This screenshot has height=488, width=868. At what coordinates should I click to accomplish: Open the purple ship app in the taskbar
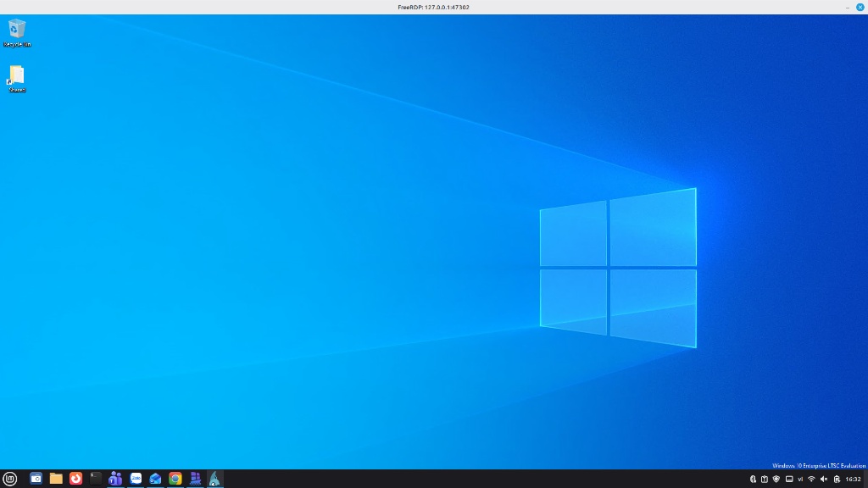(x=196, y=479)
